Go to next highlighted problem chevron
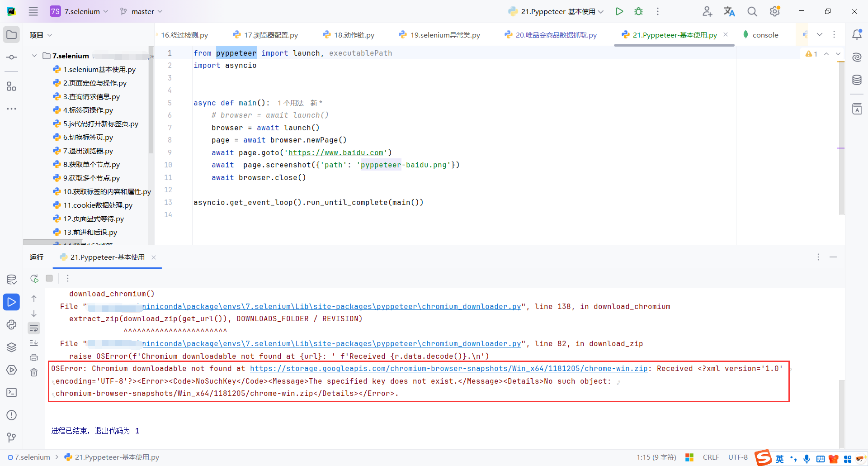This screenshot has width=868, height=466. (x=838, y=54)
